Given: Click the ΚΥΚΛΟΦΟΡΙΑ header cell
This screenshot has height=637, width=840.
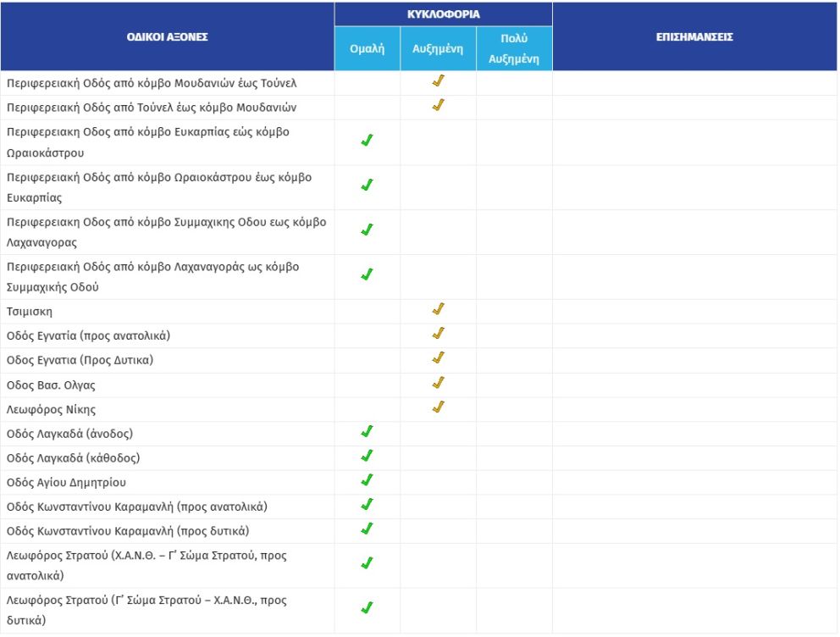Looking at the screenshot, I should 443,14.
